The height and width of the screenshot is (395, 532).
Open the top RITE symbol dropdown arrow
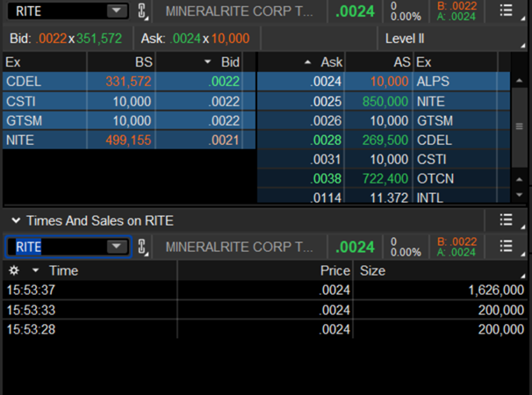(x=117, y=11)
